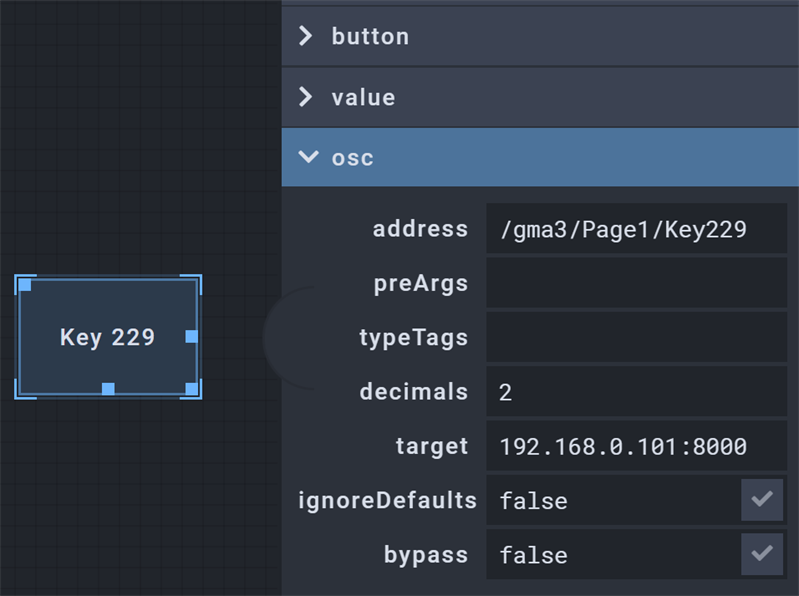Click the bottom-edge resize handle of Key 229
Image resolution: width=799 pixels, height=596 pixels.
(x=108, y=388)
